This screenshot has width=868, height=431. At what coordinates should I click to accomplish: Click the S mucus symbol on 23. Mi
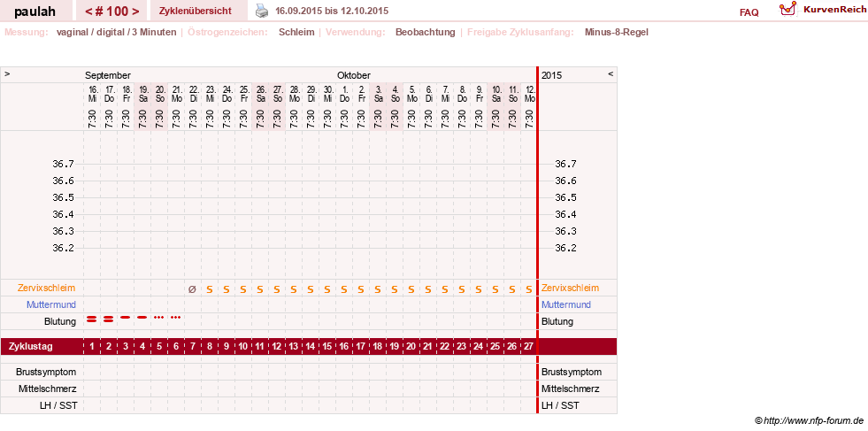[209, 289]
